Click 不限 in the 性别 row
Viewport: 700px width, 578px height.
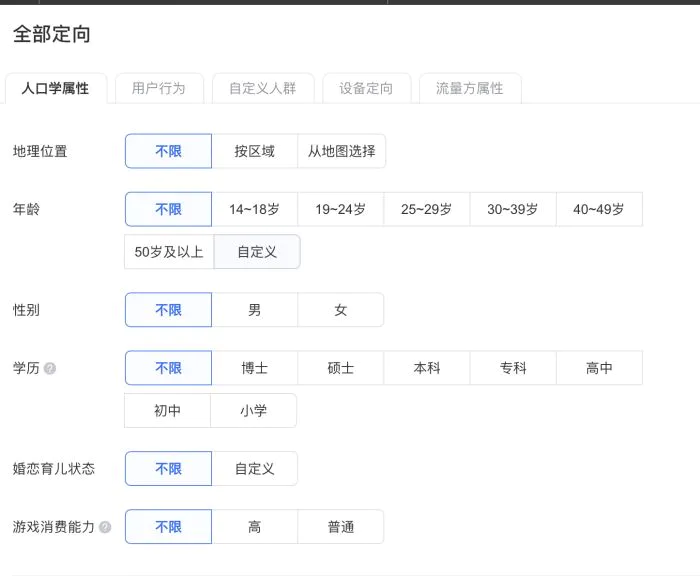pos(168,310)
